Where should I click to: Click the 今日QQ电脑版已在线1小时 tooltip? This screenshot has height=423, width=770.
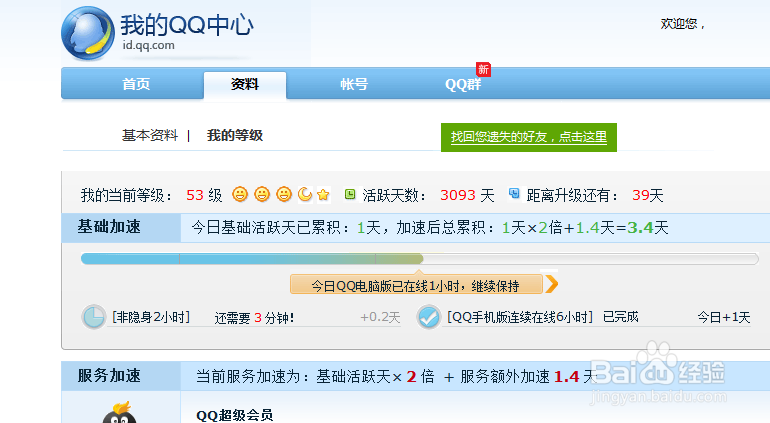point(416,284)
